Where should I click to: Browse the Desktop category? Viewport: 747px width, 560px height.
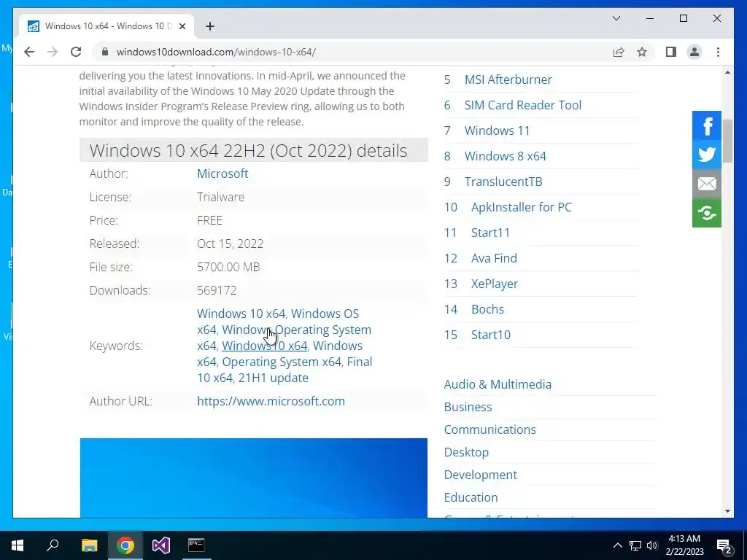[466, 452]
